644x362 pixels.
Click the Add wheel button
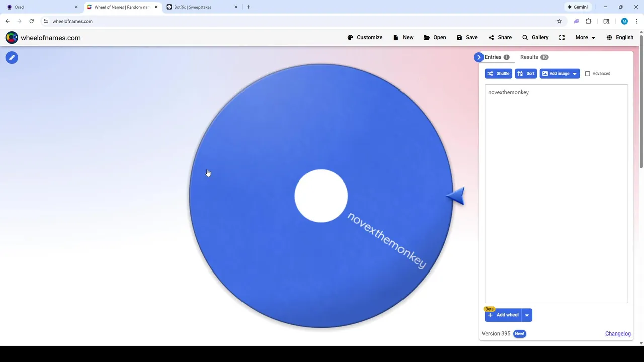(503, 315)
